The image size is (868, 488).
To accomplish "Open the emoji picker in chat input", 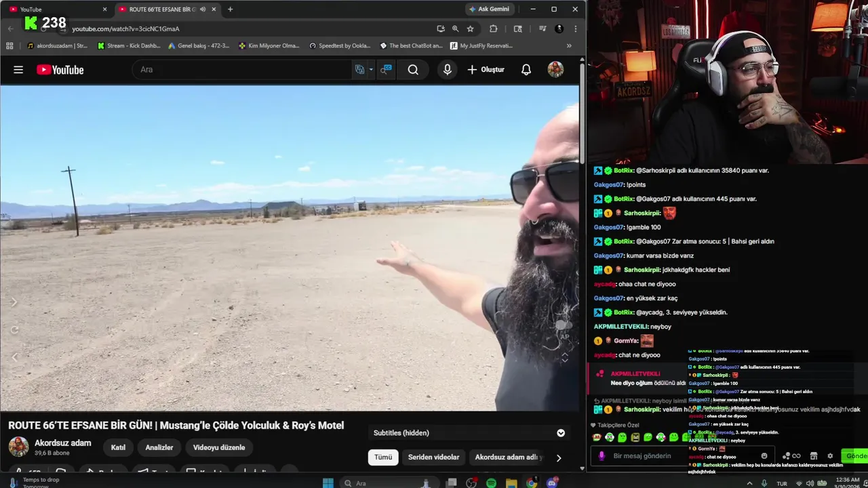I will (x=764, y=456).
